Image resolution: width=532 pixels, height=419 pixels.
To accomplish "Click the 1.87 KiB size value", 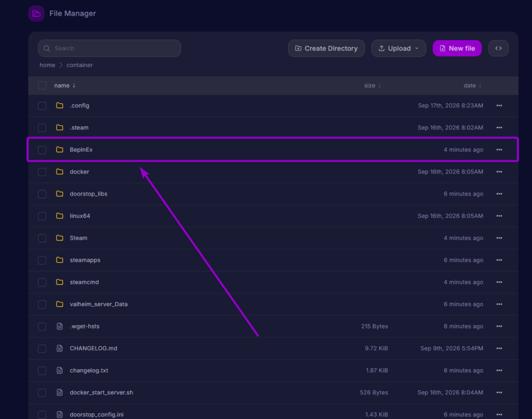I will (377, 371).
